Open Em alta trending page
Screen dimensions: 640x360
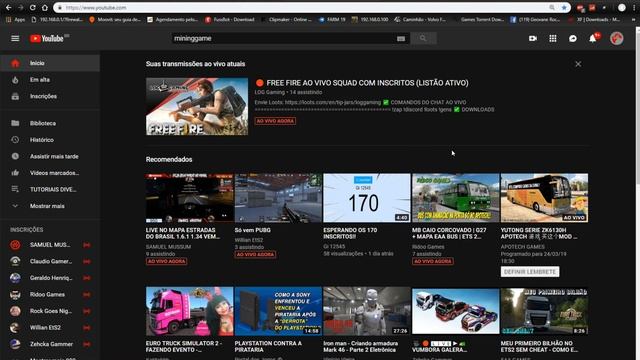50,80
